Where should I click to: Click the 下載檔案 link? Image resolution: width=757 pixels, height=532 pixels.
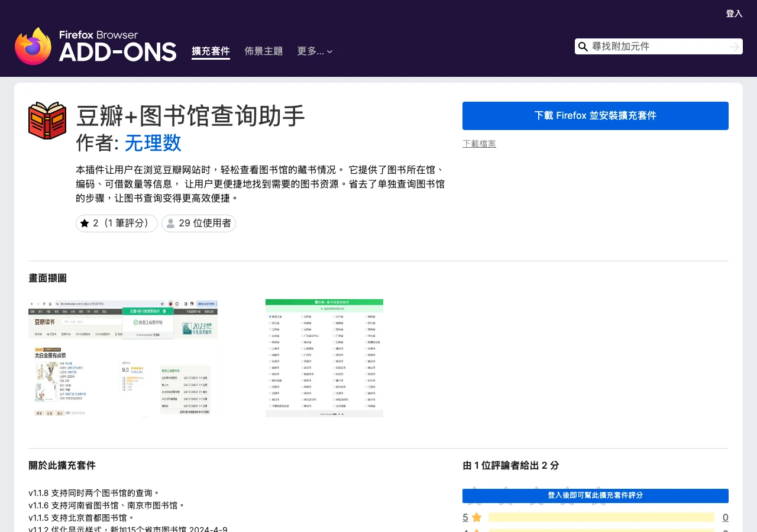click(479, 144)
